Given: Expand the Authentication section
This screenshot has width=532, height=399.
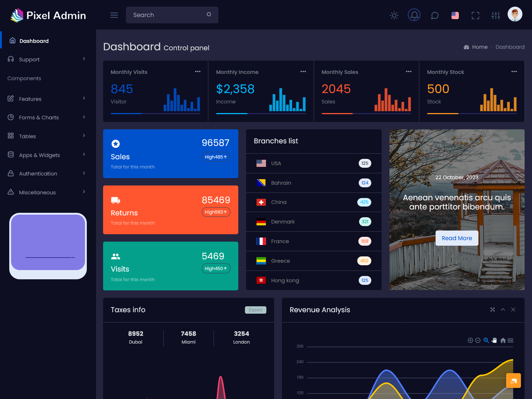Looking at the screenshot, I should click(x=38, y=173).
